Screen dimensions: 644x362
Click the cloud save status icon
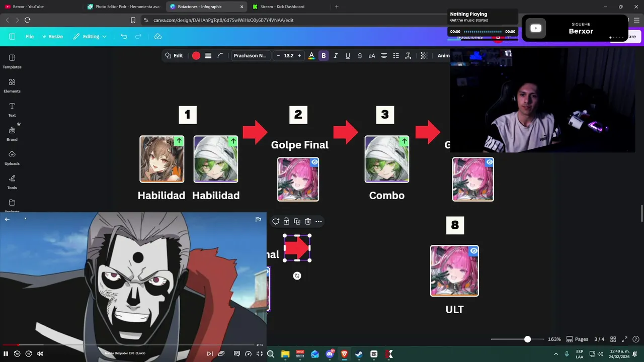pos(158,37)
